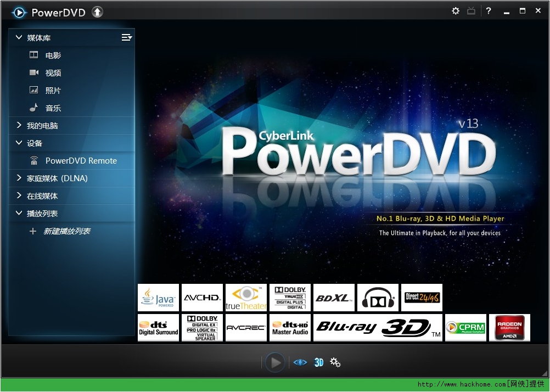The image size is (550, 392).
Task: Expand the 我的电脑 section
Action: (19, 125)
